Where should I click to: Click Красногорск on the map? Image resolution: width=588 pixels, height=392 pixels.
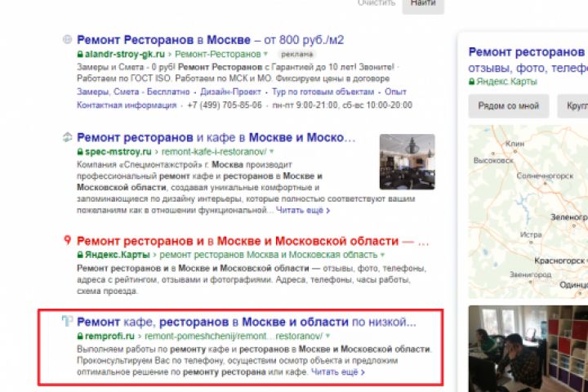point(559,260)
